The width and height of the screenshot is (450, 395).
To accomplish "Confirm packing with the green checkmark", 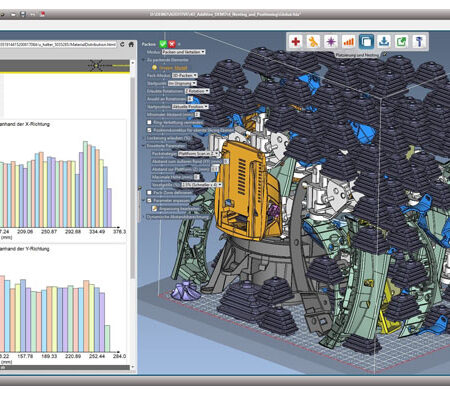I will [x=163, y=44].
